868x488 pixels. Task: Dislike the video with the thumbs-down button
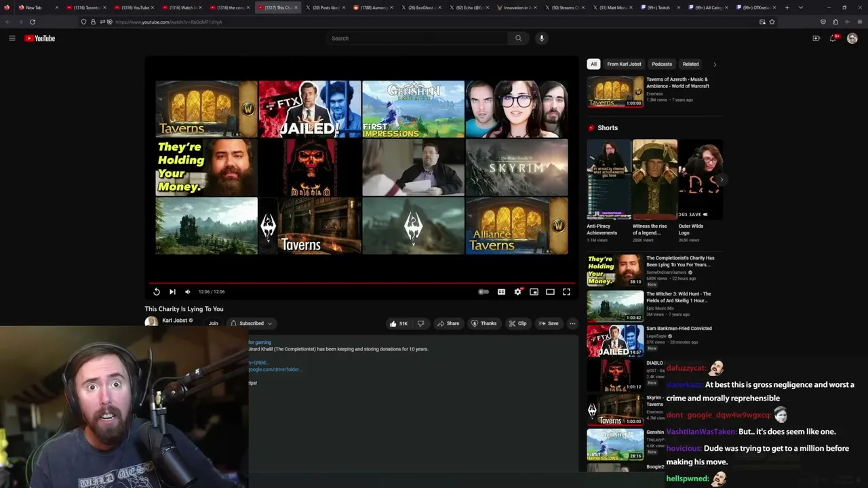click(x=420, y=323)
